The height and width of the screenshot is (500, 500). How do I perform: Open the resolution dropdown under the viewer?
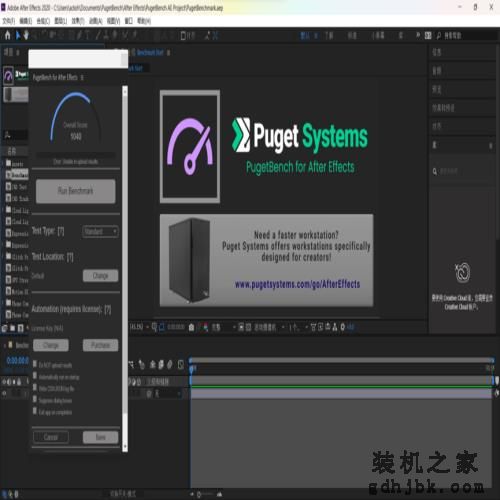[x=223, y=327]
